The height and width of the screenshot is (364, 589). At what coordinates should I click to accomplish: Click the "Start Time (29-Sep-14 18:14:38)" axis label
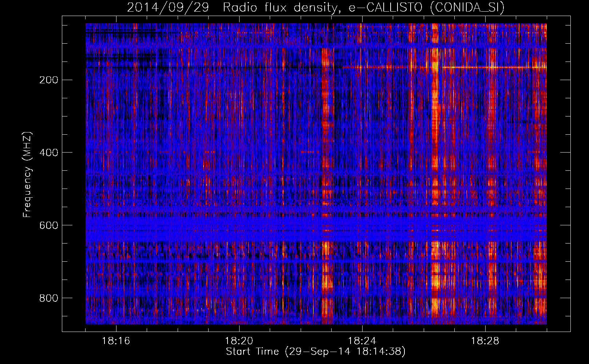[x=316, y=352]
